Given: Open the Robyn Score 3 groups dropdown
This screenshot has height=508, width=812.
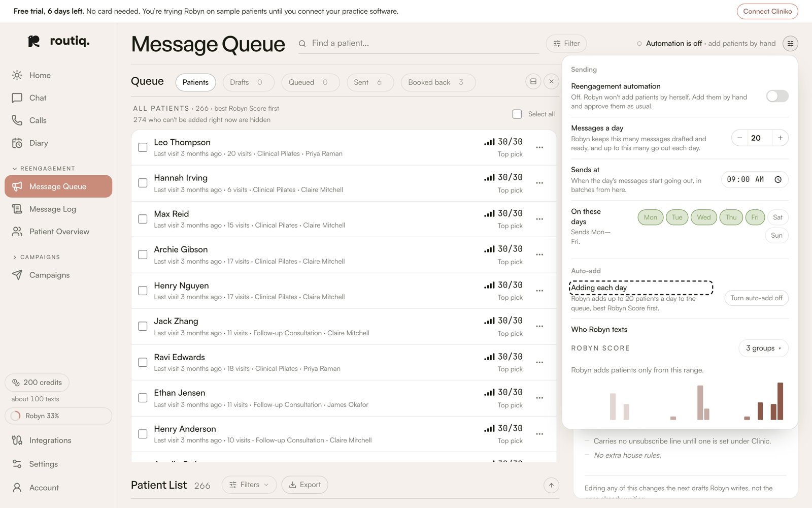Looking at the screenshot, I should [x=763, y=348].
